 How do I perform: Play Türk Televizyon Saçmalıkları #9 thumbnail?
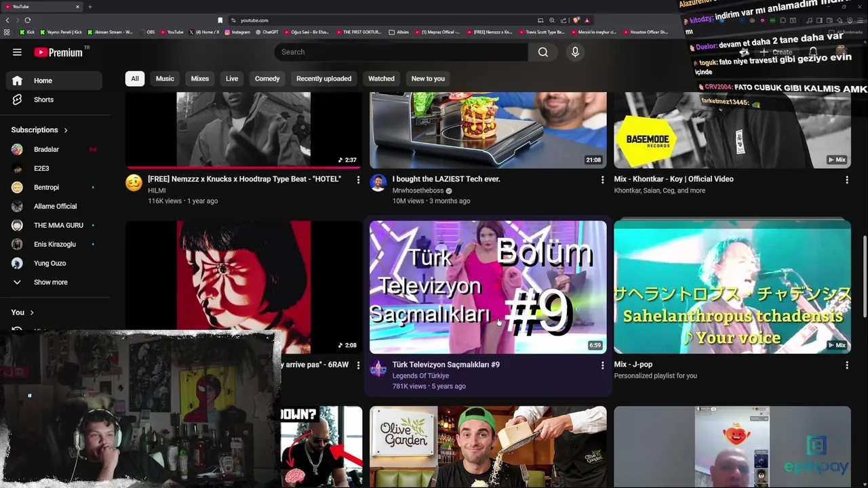coord(488,287)
